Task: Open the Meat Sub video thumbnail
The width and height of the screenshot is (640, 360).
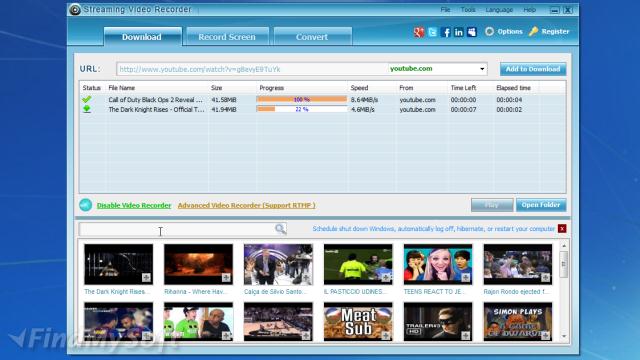Action: click(x=358, y=322)
